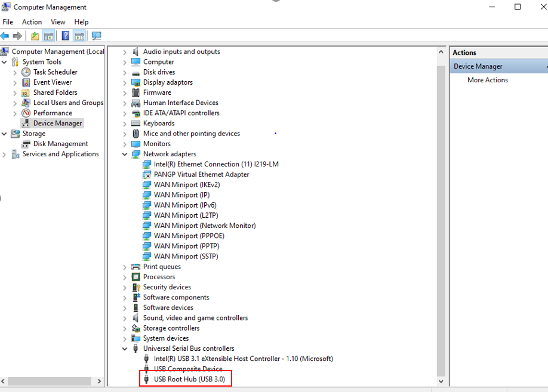Click the console tree scroll right arrow

click(99, 381)
